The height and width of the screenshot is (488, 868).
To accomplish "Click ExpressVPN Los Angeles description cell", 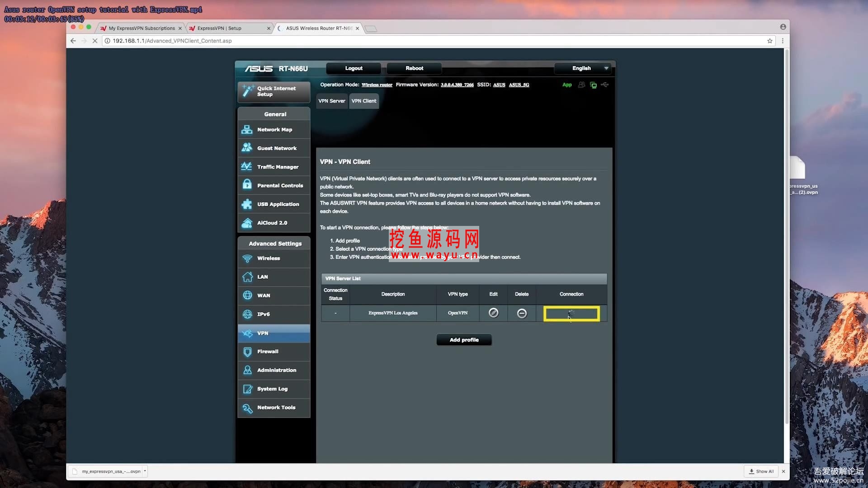I will 393,313.
